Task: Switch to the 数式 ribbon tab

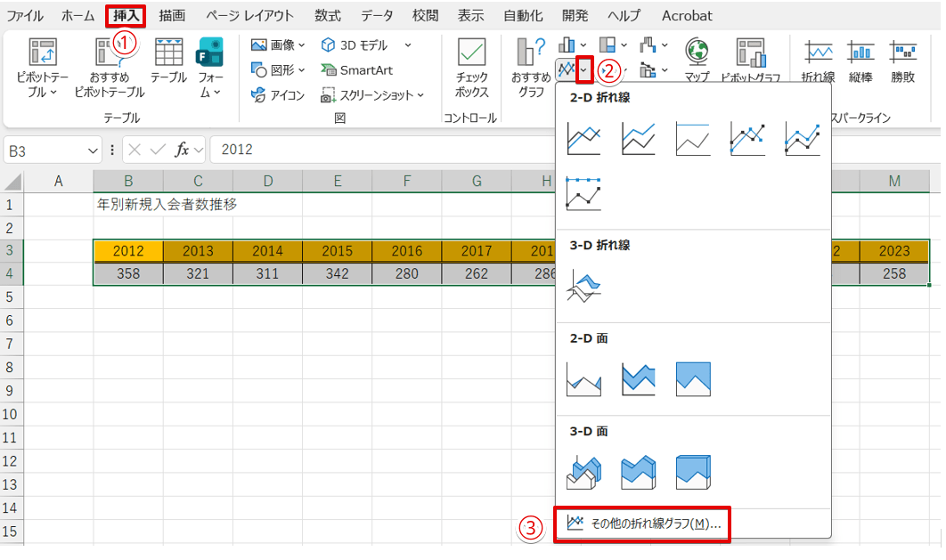Action: pyautogui.click(x=327, y=15)
